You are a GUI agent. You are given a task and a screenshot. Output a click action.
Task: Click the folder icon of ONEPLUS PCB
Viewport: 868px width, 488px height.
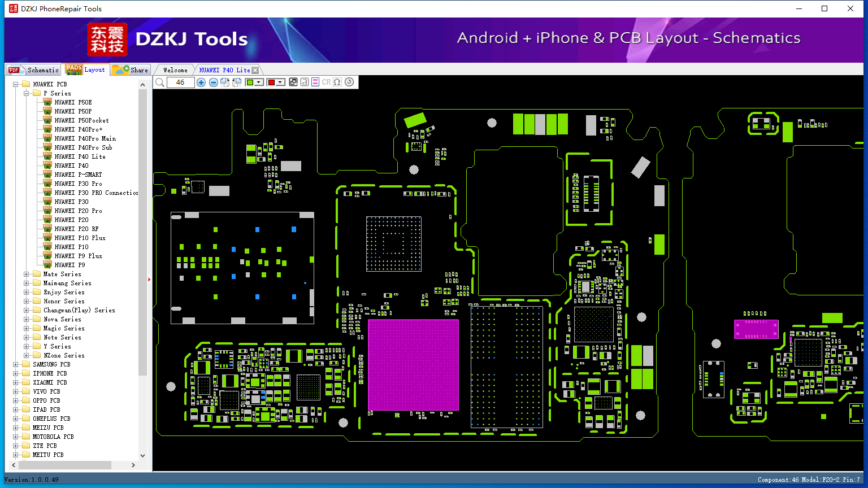26,419
